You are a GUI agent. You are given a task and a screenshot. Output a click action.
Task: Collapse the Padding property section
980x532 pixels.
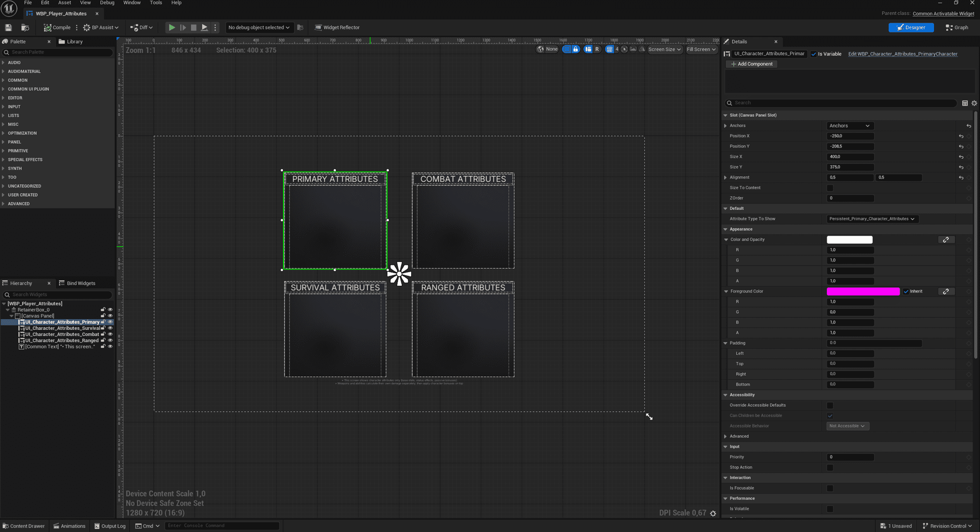click(x=725, y=343)
